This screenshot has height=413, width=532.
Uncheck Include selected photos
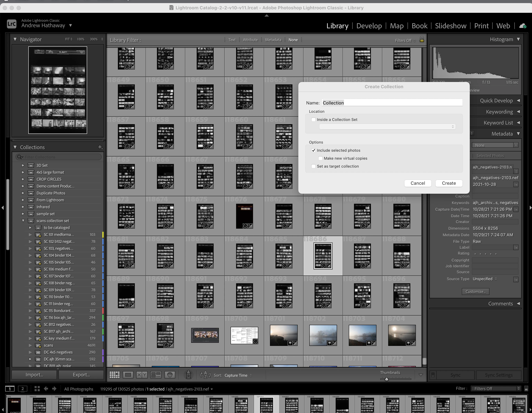(314, 150)
